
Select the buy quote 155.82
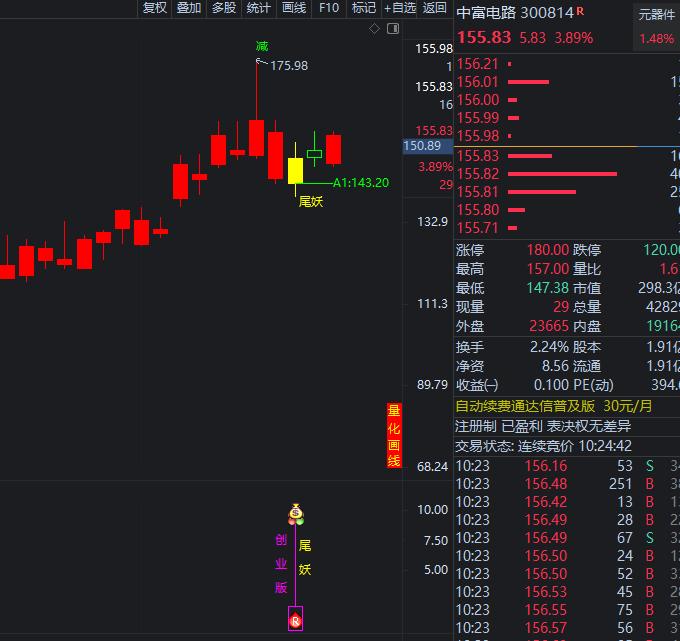(566, 174)
